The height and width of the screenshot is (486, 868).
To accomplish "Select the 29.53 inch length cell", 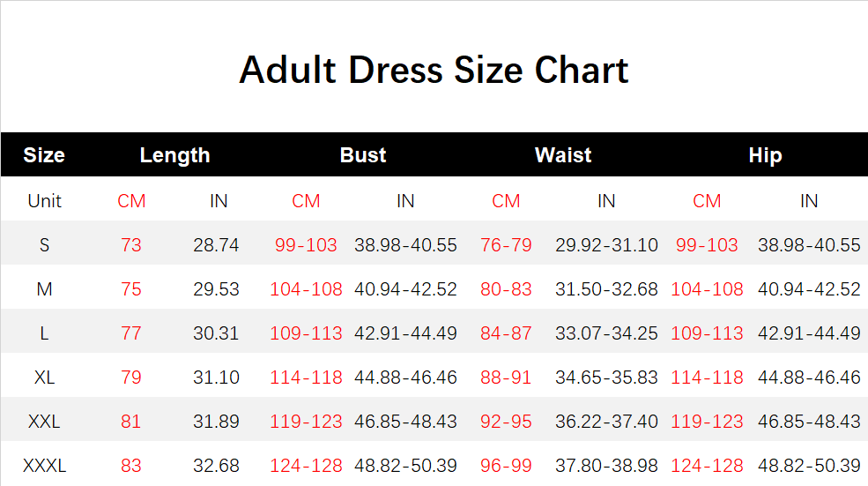I will pyautogui.click(x=216, y=289).
